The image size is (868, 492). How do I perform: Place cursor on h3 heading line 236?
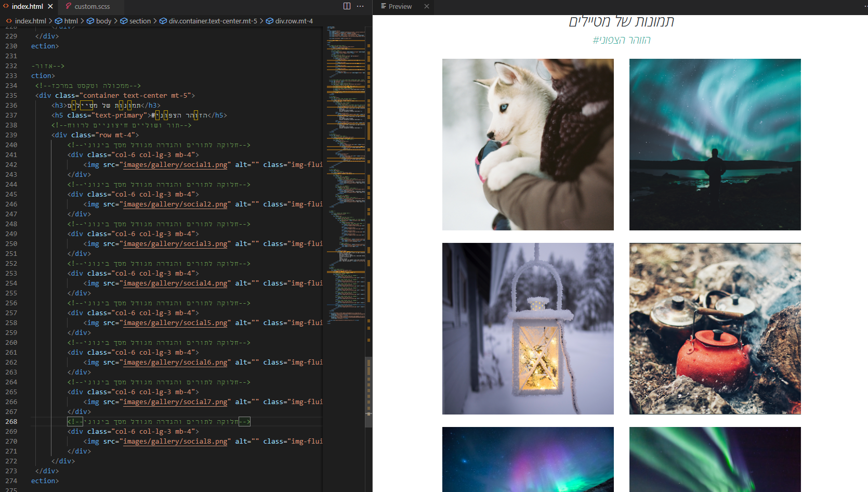click(106, 106)
